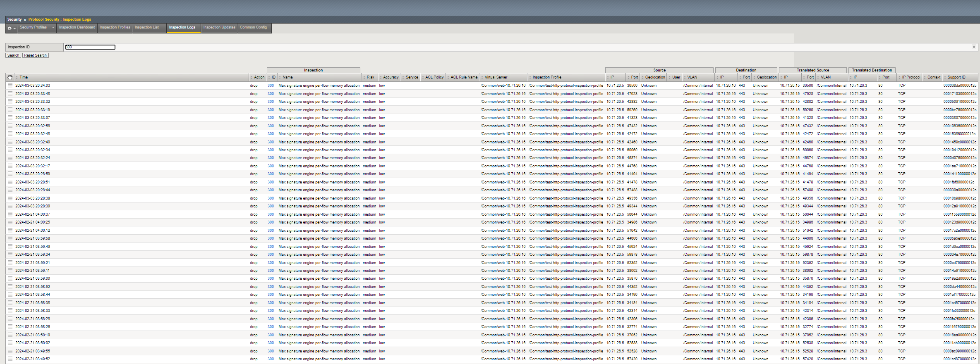Open row details icon for 20:28:30 entry
This screenshot has height=364, width=980.
10,206
